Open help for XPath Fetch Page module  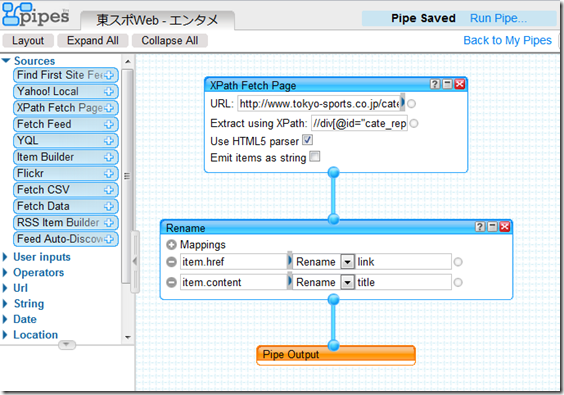point(435,84)
